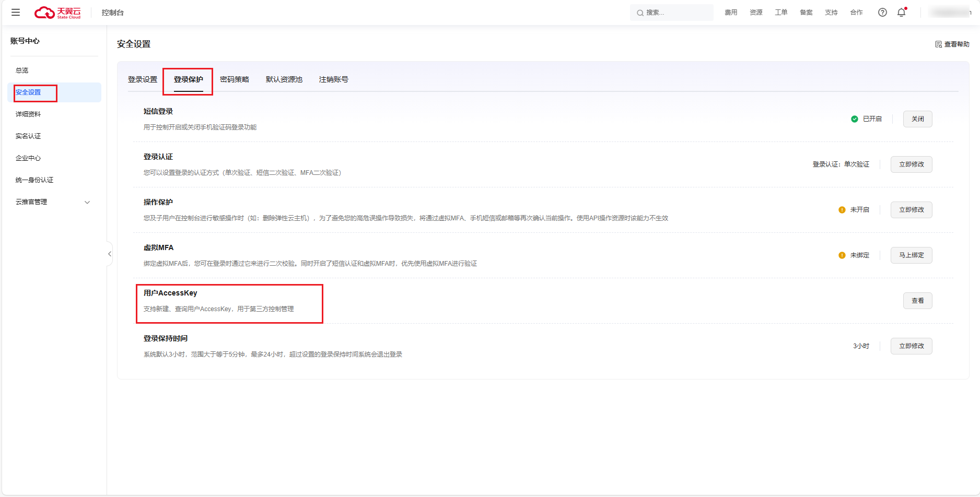Change the 登录保持时间 duration
Screen dimensions: 980x497
click(911, 346)
